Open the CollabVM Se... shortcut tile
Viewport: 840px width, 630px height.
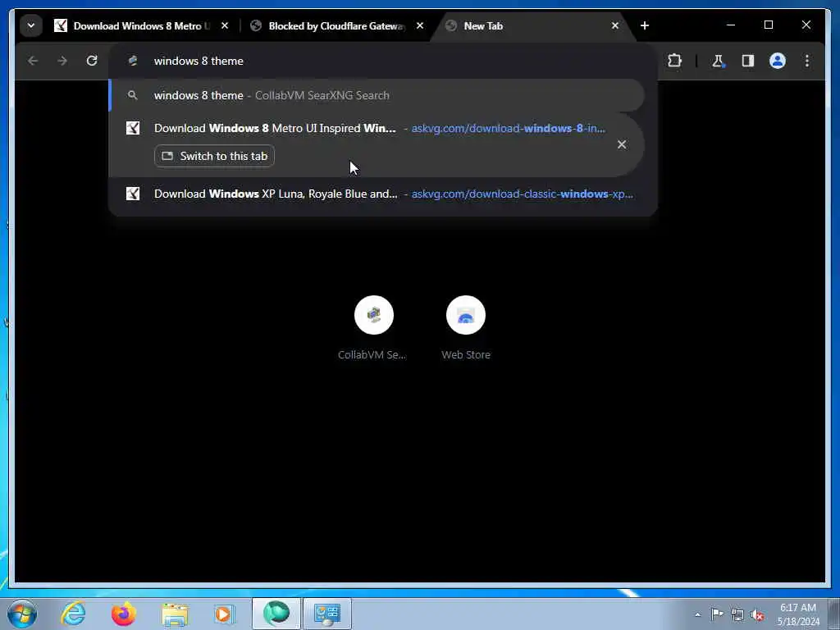click(x=373, y=328)
